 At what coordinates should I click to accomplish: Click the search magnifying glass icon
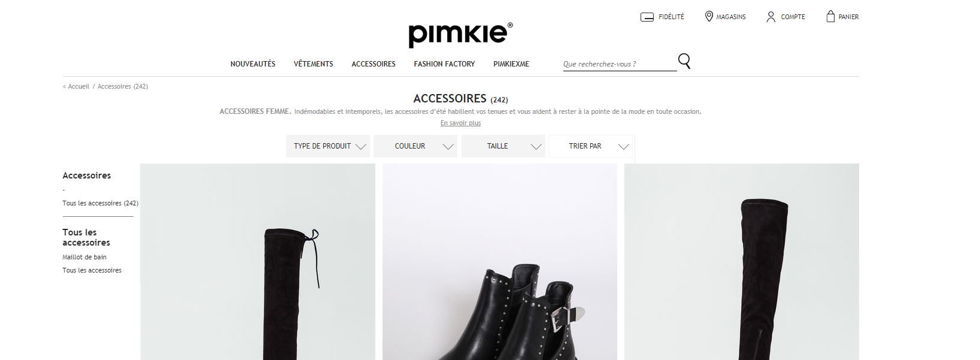[684, 61]
